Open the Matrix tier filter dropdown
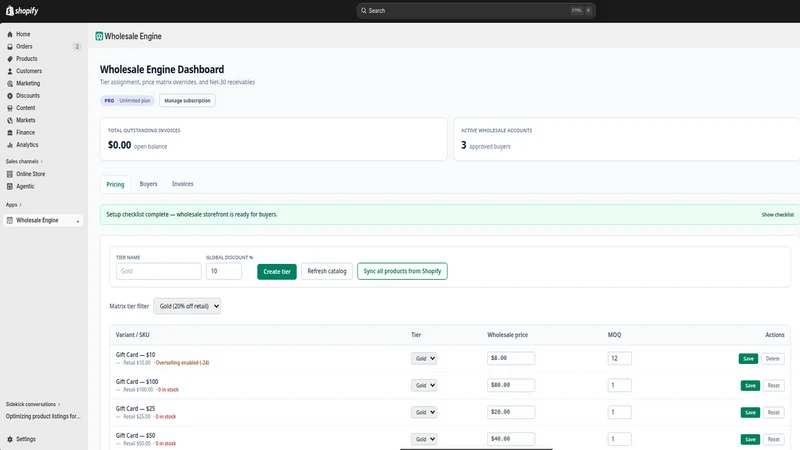800x450 pixels. (x=187, y=306)
